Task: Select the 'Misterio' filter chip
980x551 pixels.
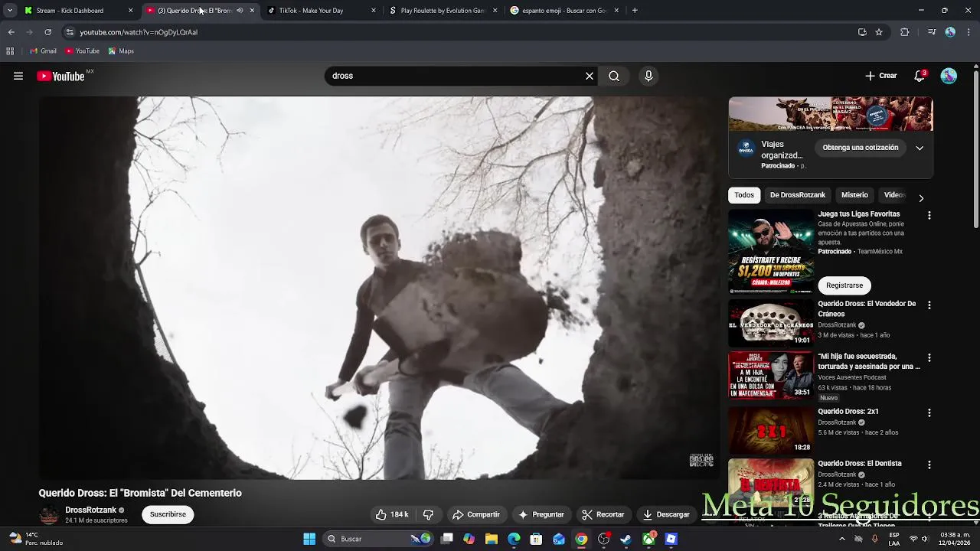Action: coord(854,195)
